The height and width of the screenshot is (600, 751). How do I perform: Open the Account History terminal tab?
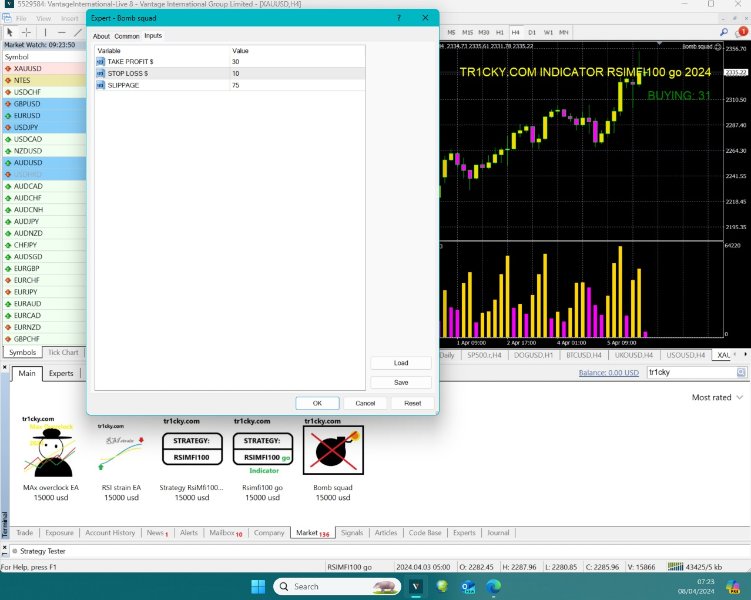coord(110,532)
